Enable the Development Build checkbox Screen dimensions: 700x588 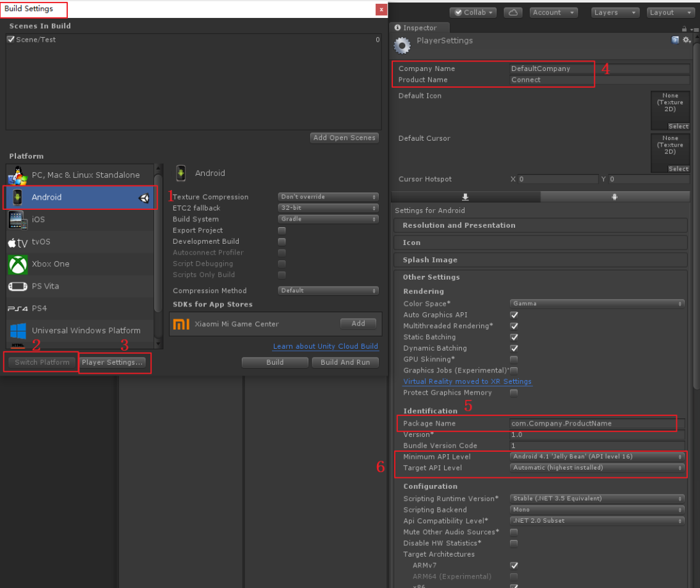(x=282, y=241)
